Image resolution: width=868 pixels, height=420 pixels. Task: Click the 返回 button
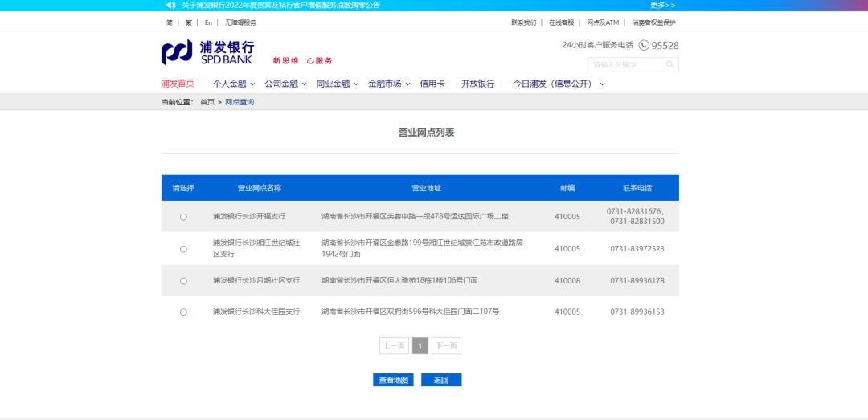coord(441,380)
